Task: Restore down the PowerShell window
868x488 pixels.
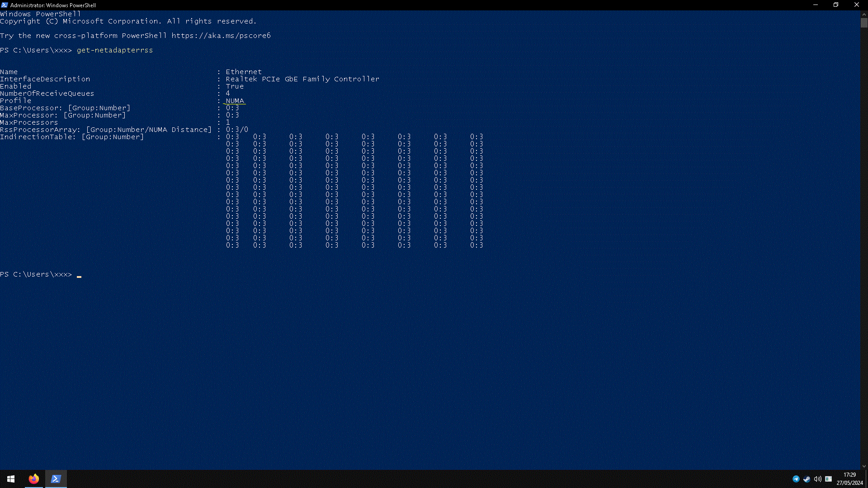Action: point(836,5)
